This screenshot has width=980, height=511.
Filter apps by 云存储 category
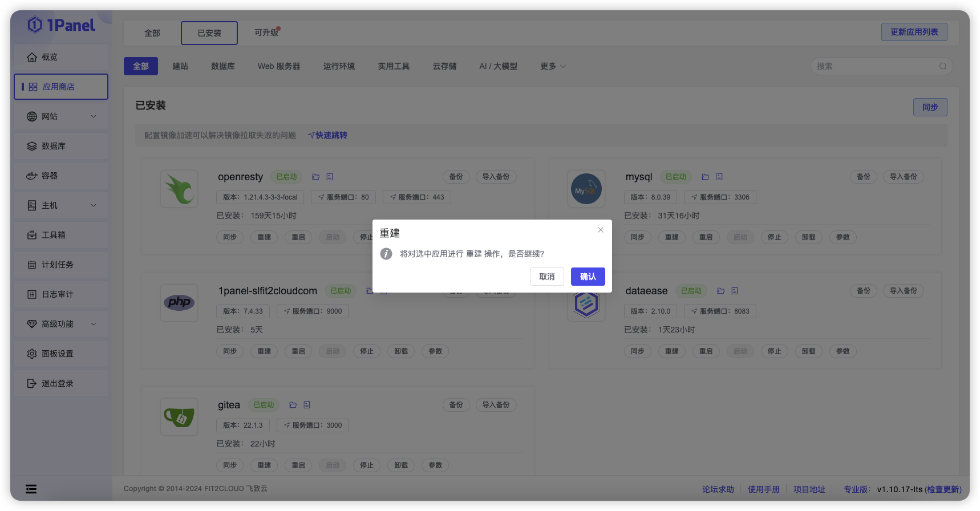pyautogui.click(x=444, y=66)
